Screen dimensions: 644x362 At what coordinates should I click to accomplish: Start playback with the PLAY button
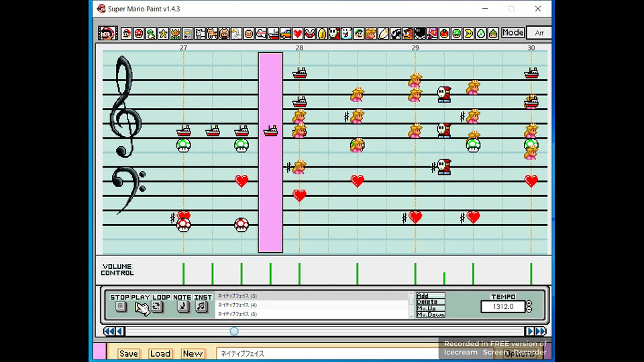142,307
